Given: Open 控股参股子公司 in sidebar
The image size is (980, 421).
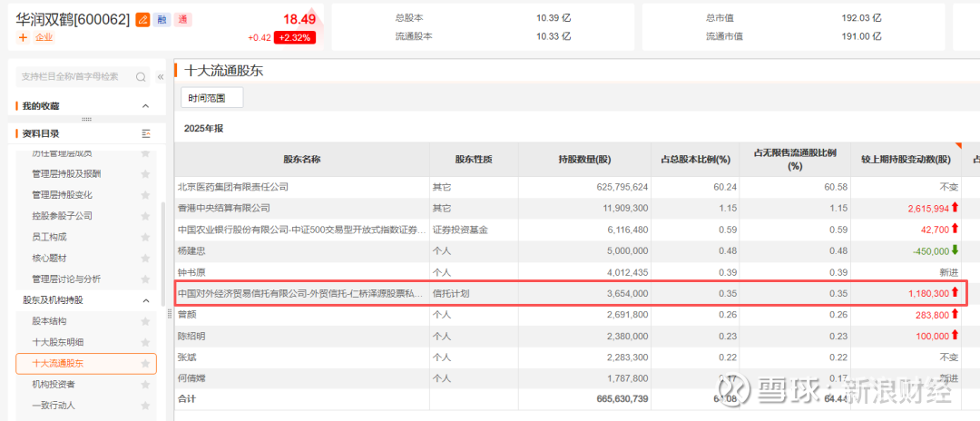Looking at the screenshot, I should 62,216.
